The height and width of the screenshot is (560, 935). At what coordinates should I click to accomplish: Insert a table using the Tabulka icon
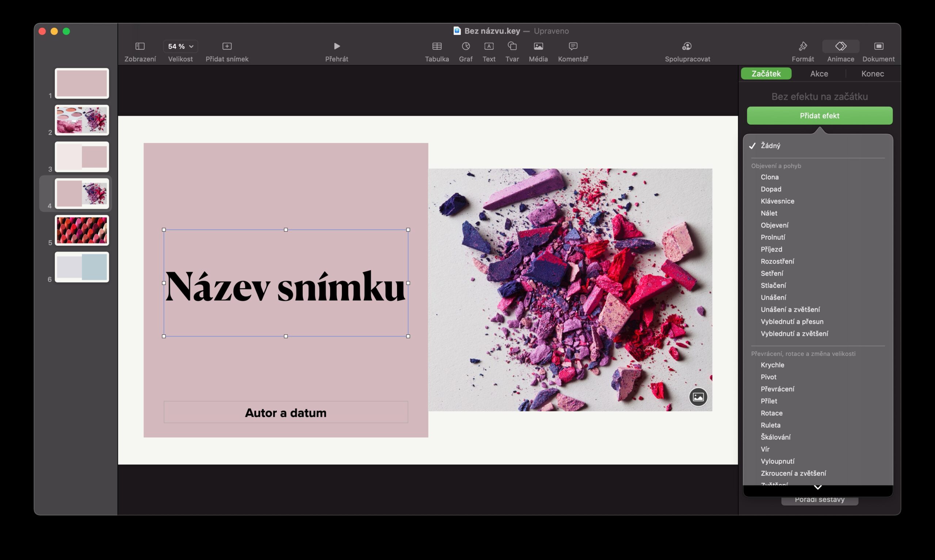click(437, 46)
